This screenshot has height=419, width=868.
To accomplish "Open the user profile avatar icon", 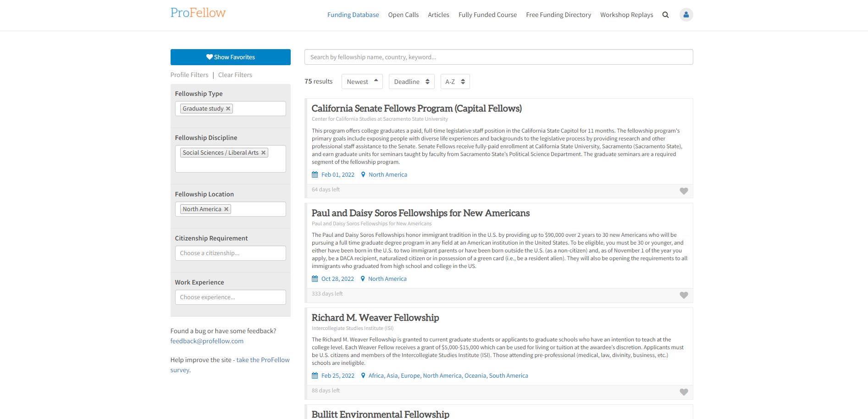I will pyautogui.click(x=686, y=15).
